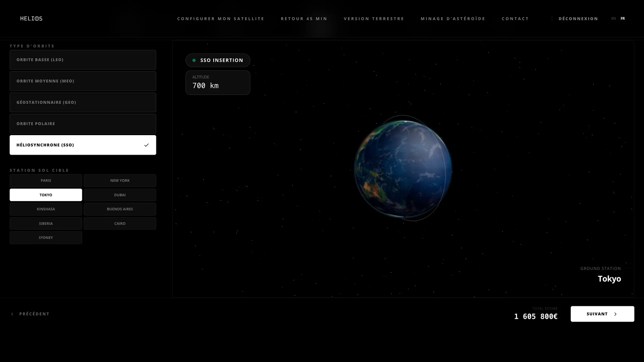644x362 pixels.
Task: Select Paris ground station
Action: [46, 180]
